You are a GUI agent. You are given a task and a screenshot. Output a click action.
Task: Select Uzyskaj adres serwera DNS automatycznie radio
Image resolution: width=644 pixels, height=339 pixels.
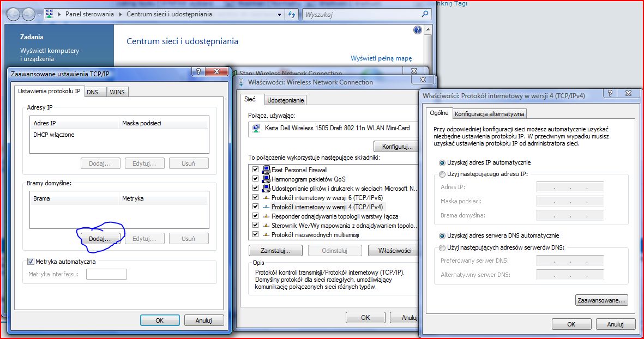coord(442,235)
